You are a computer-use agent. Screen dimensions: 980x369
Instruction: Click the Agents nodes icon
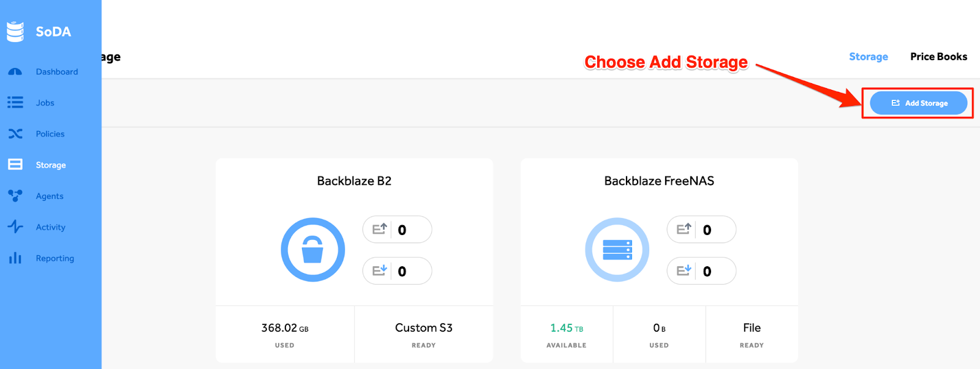(x=15, y=196)
